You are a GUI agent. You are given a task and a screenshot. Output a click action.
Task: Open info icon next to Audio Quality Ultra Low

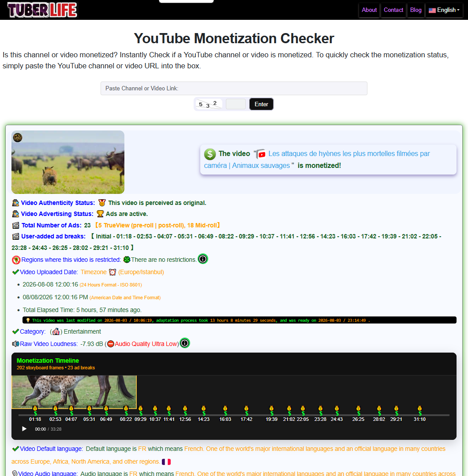click(185, 343)
